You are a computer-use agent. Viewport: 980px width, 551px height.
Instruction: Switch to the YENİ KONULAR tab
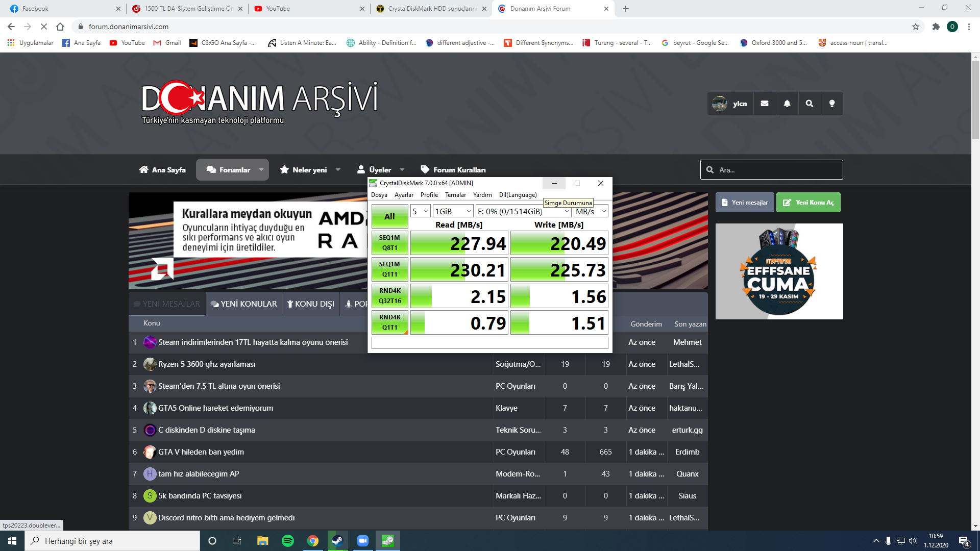point(243,304)
